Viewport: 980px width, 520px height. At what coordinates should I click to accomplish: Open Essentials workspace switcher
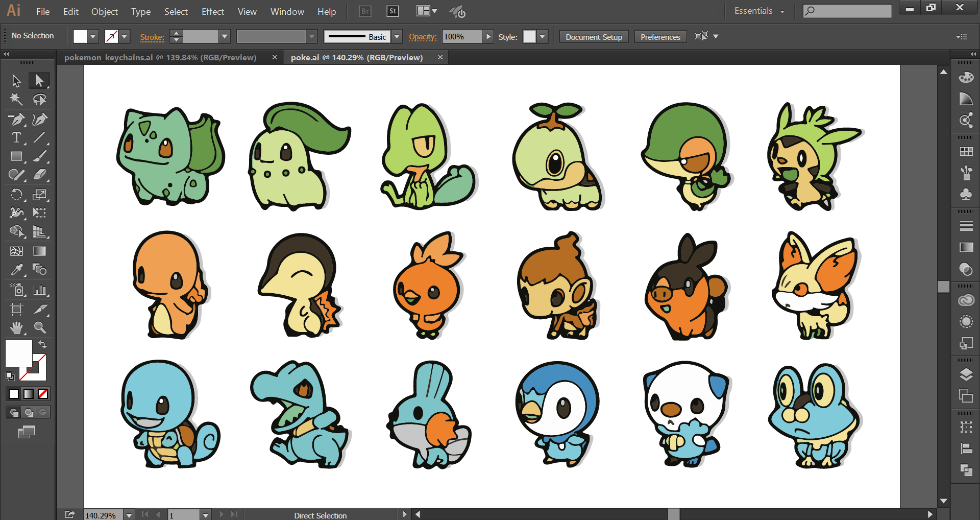pos(759,11)
